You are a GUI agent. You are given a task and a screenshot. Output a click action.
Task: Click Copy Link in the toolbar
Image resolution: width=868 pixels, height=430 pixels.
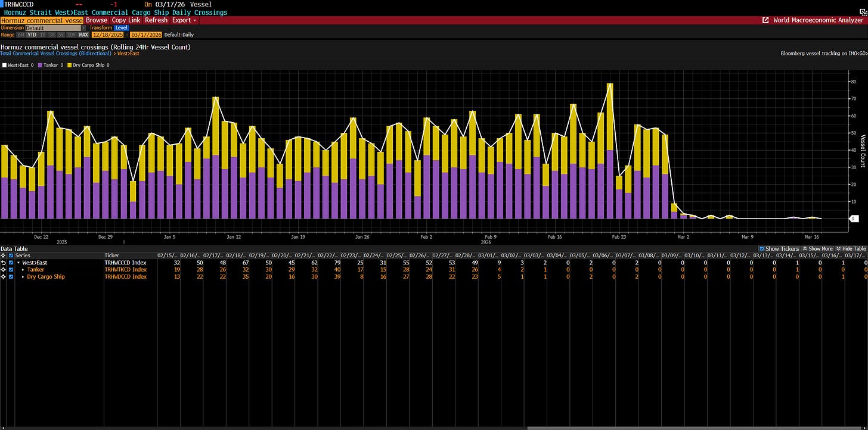[127, 20]
